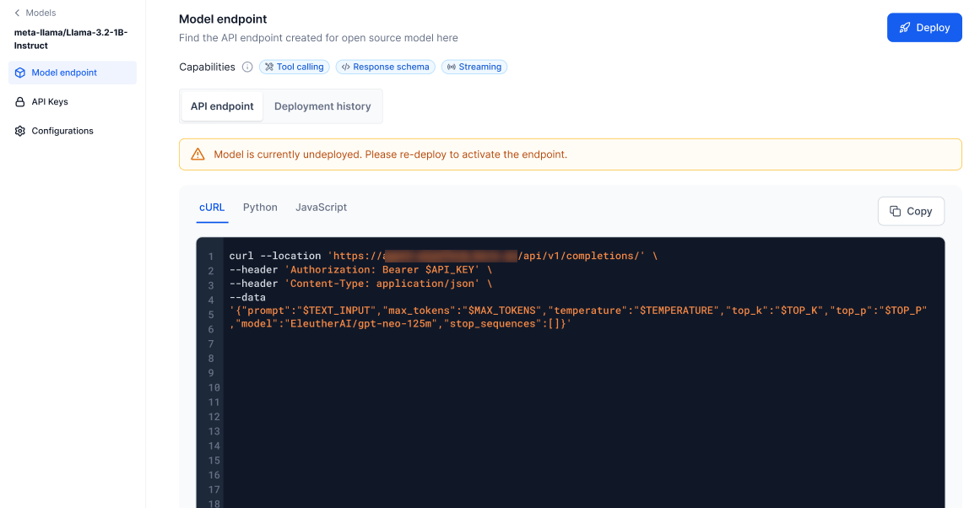
Task: Click the copy icon in code panel
Action: [896, 211]
